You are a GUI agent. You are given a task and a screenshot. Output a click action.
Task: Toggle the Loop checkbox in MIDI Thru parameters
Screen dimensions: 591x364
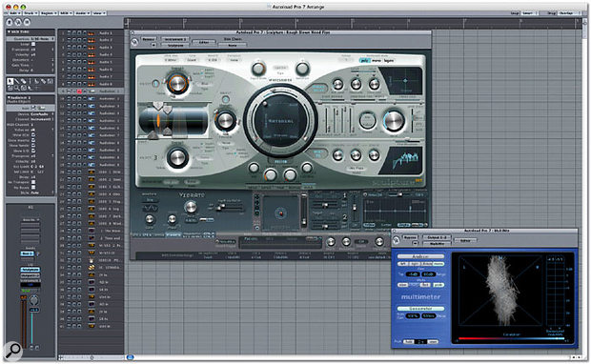click(x=33, y=44)
